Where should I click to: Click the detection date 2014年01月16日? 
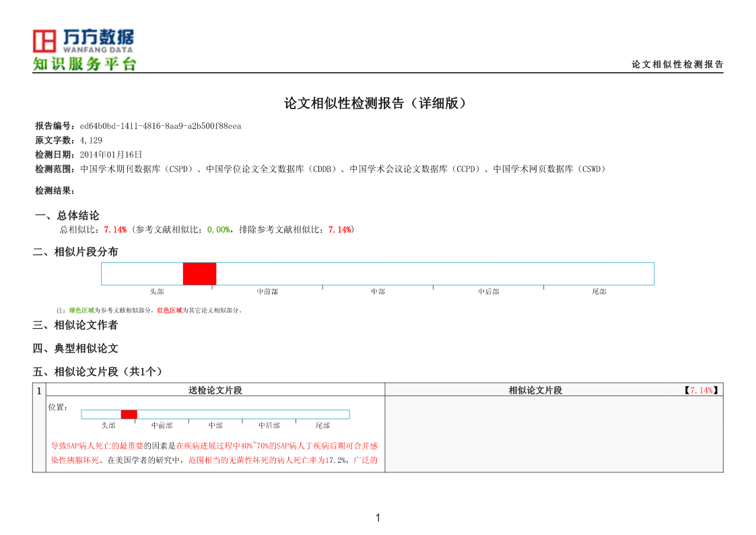(111, 155)
